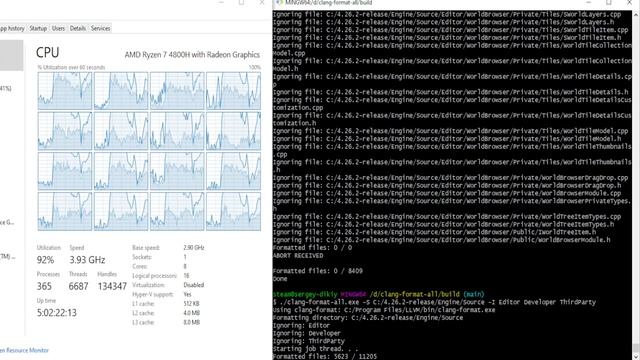640x360 pixels.
Task: Click the WorldTreeItemTypes.cpp ignoring line
Action: [x=447, y=217]
